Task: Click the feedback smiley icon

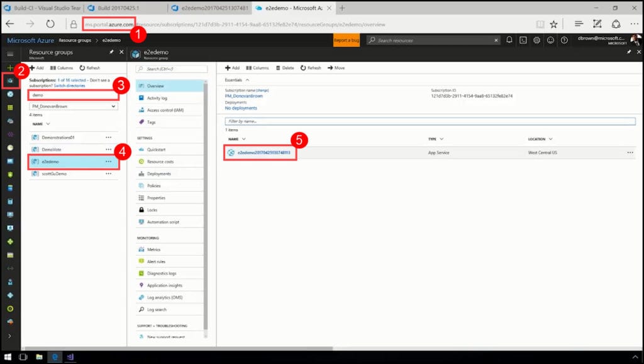Action: point(550,40)
